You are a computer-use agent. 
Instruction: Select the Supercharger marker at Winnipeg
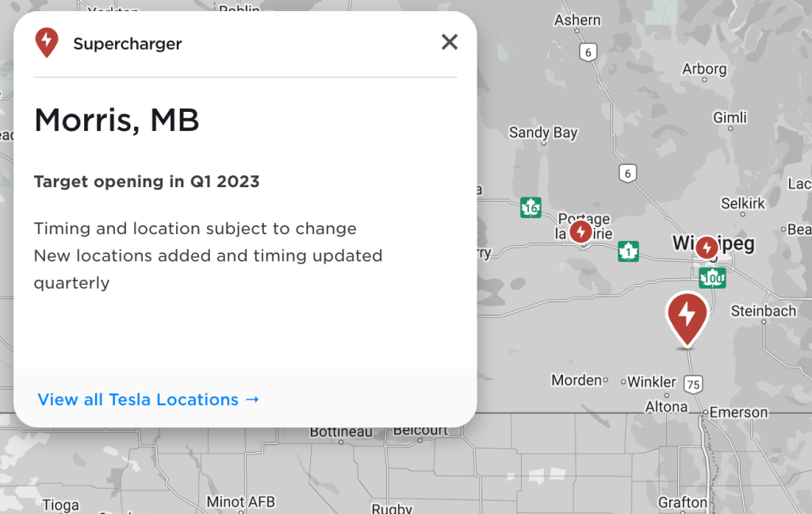706,247
